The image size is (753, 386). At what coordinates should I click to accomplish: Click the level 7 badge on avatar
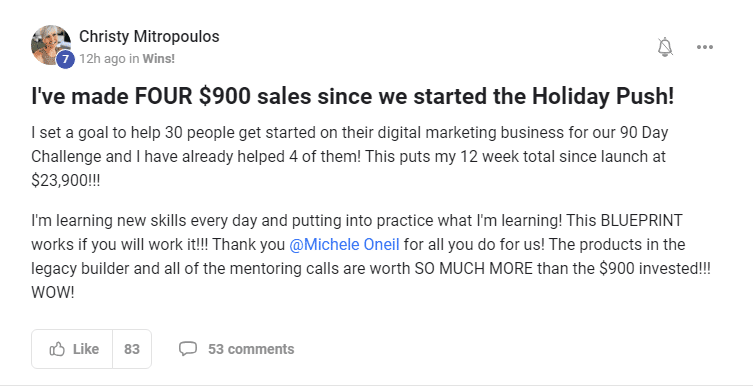point(65,60)
